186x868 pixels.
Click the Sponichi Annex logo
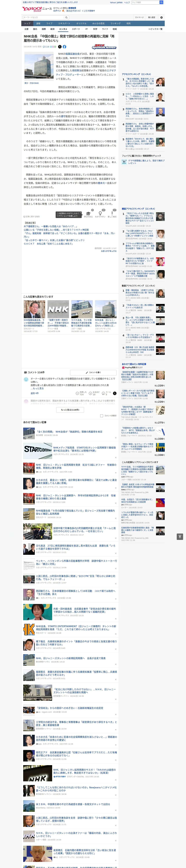tap(104, 47)
